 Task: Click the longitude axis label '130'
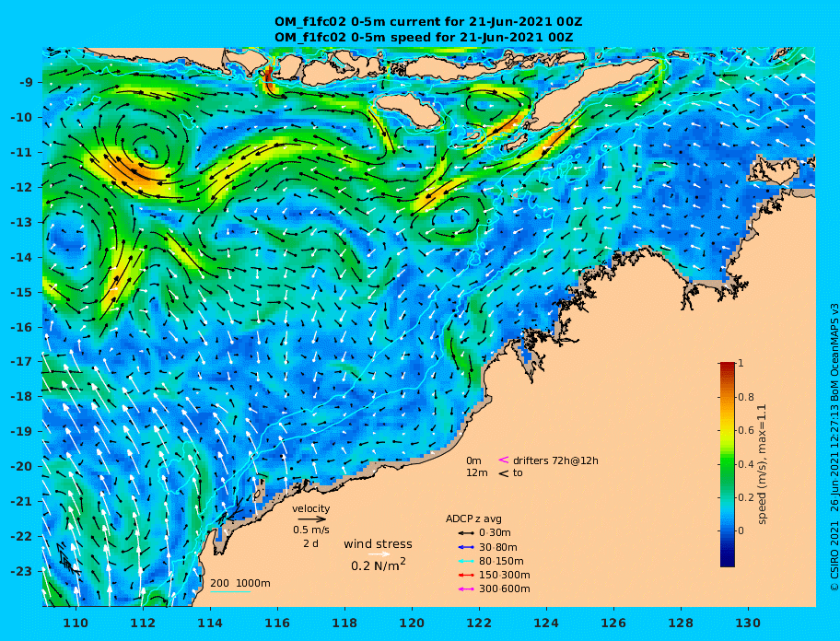coord(748,623)
